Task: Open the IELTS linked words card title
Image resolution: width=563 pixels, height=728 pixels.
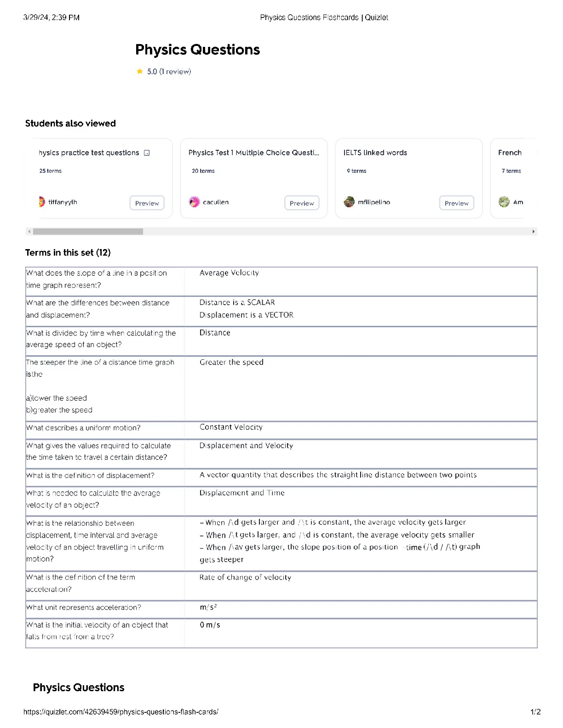Action: [x=375, y=153]
